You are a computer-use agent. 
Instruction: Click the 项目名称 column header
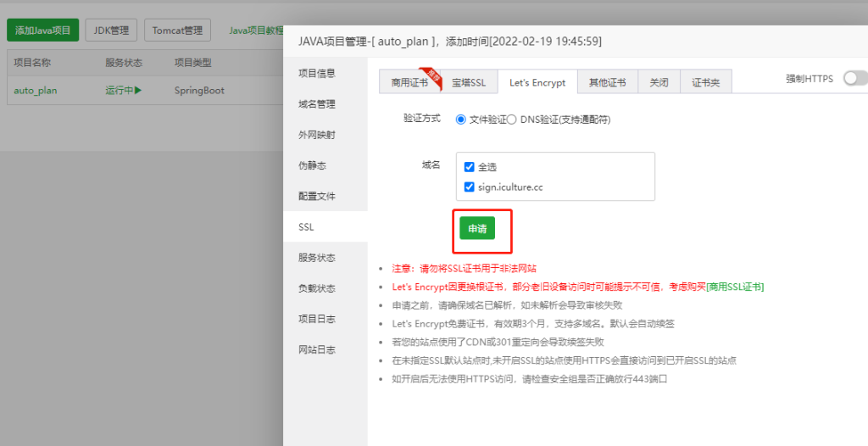pyautogui.click(x=32, y=63)
